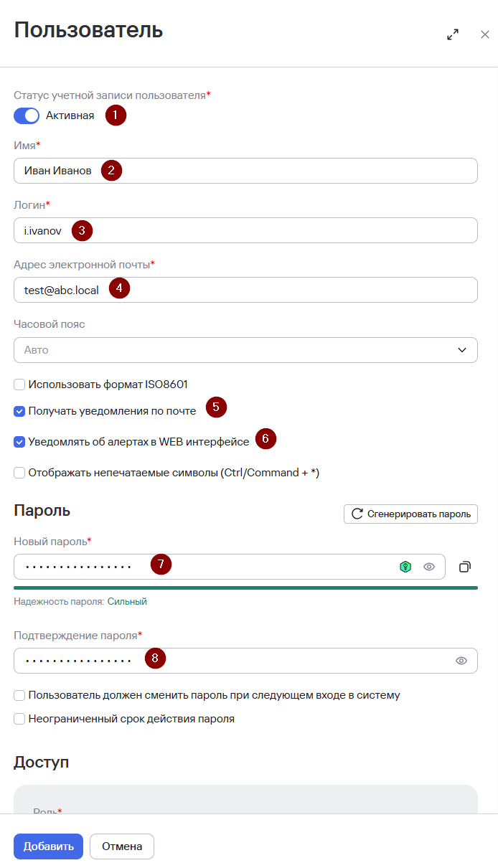Focus the Имя field containing Иван Иванов
Viewport: 498px width, 868px height.
coord(245,171)
